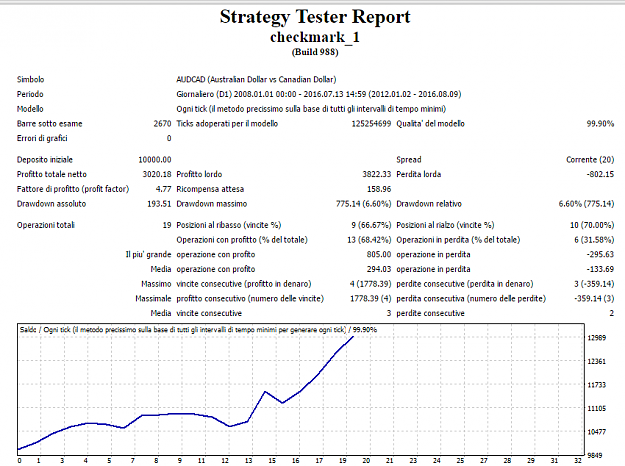Click the chart y-axis label 9849
This screenshot has height=466, width=625.
point(597,455)
